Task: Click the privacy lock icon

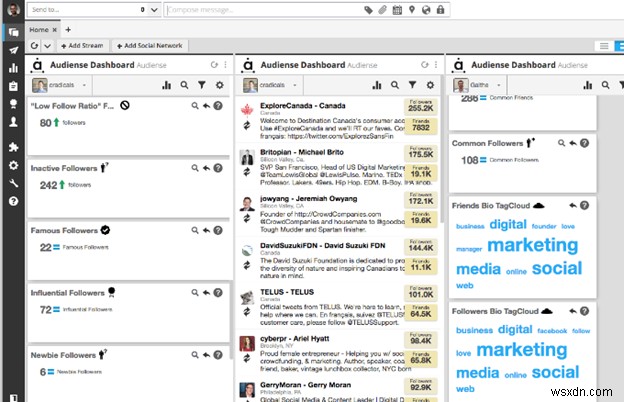Action: tap(441, 10)
